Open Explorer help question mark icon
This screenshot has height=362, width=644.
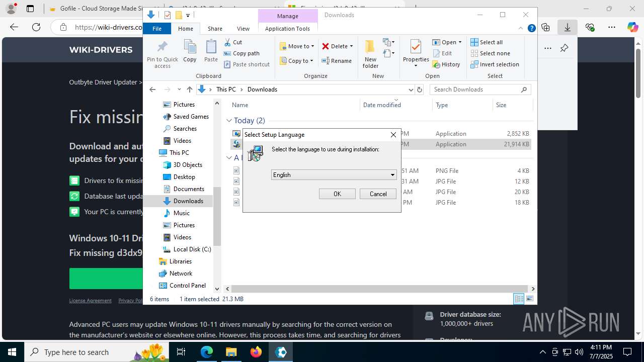[531, 29]
